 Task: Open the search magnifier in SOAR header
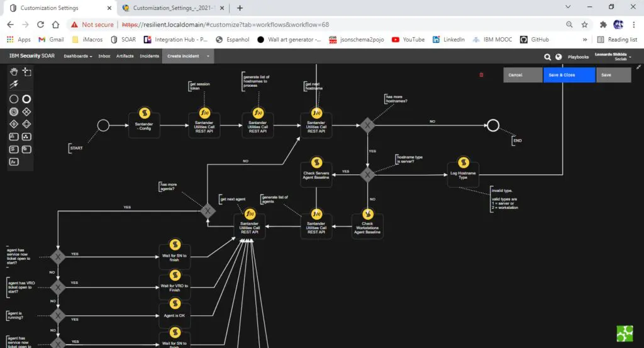click(x=547, y=57)
